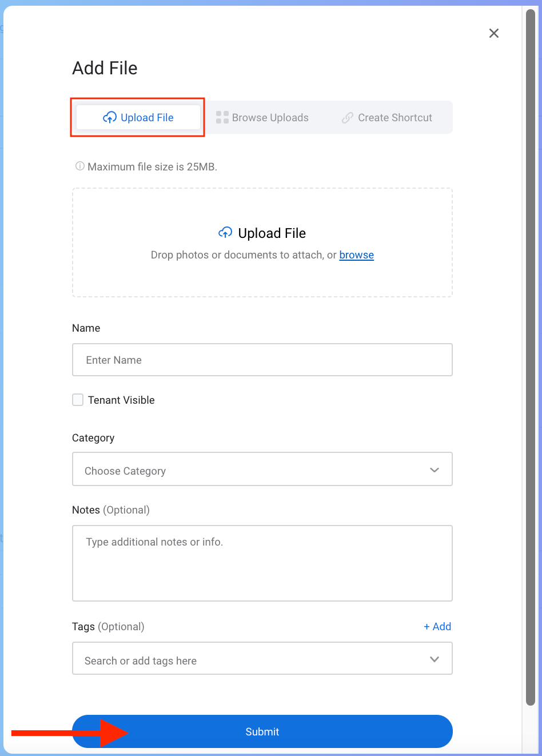The width and height of the screenshot is (542, 756).
Task: Click the + Add tags link
Action: [x=437, y=626]
